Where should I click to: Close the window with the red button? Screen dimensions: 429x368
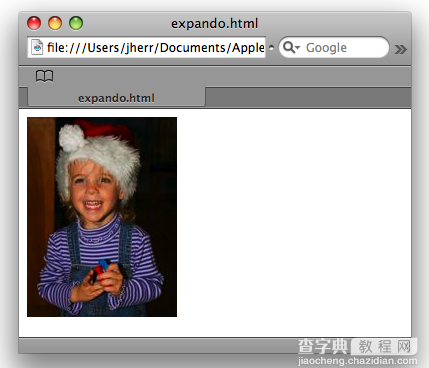pyautogui.click(x=34, y=23)
